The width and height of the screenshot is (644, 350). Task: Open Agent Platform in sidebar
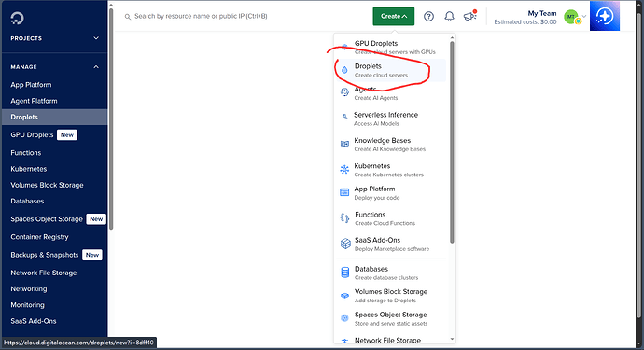(35, 101)
